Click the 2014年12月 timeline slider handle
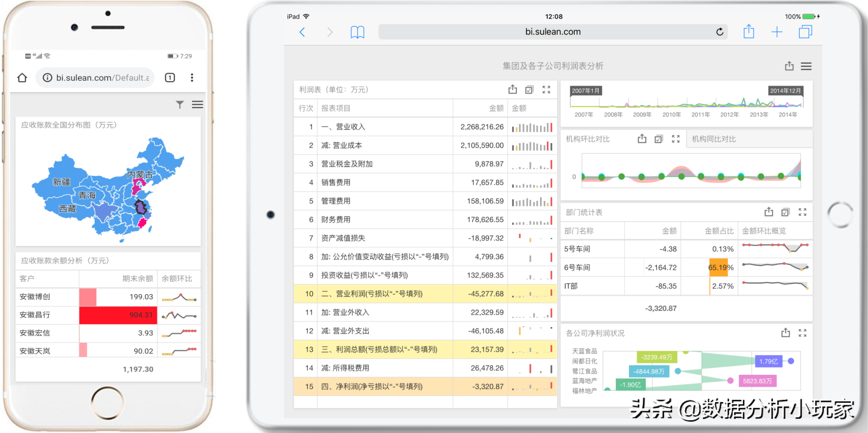The height and width of the screenshot is (433, 868). 785,90
